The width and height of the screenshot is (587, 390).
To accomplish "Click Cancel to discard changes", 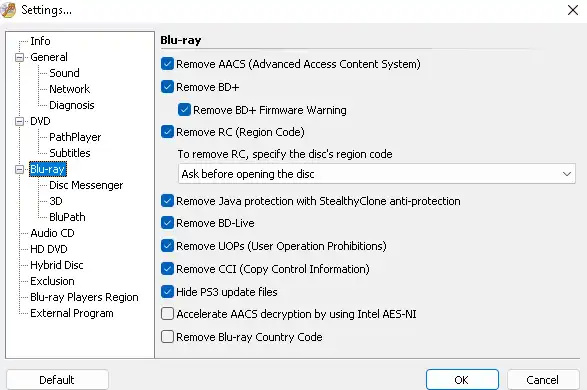I will point(543,380).
